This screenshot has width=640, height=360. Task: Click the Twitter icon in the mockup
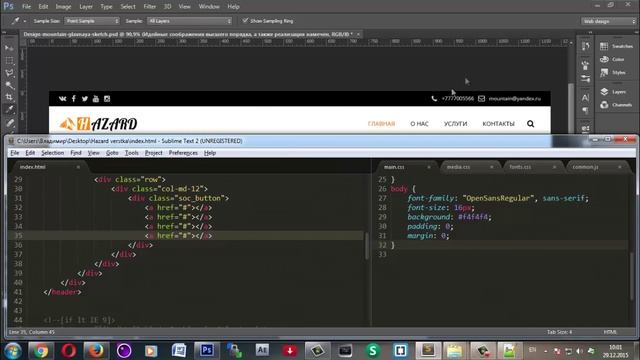pos(84,99)
